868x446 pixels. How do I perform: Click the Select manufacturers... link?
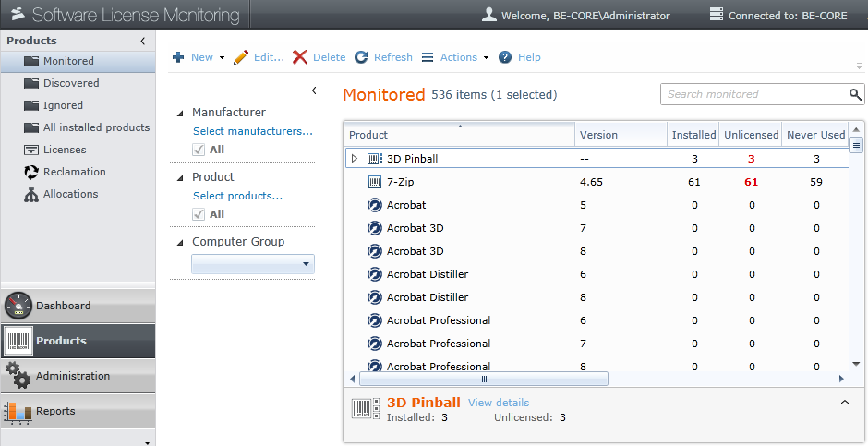point(253,131)
